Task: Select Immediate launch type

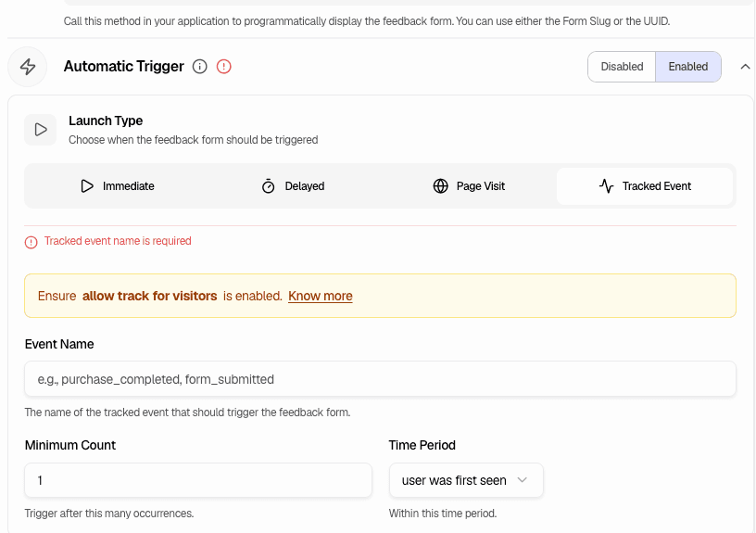Action: tap(117, 186)
